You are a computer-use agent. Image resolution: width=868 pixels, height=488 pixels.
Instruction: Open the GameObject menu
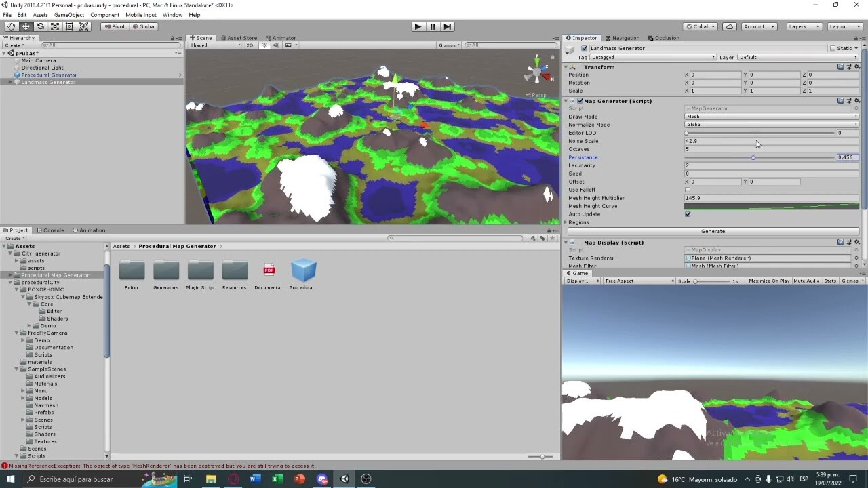pos(68,15)
